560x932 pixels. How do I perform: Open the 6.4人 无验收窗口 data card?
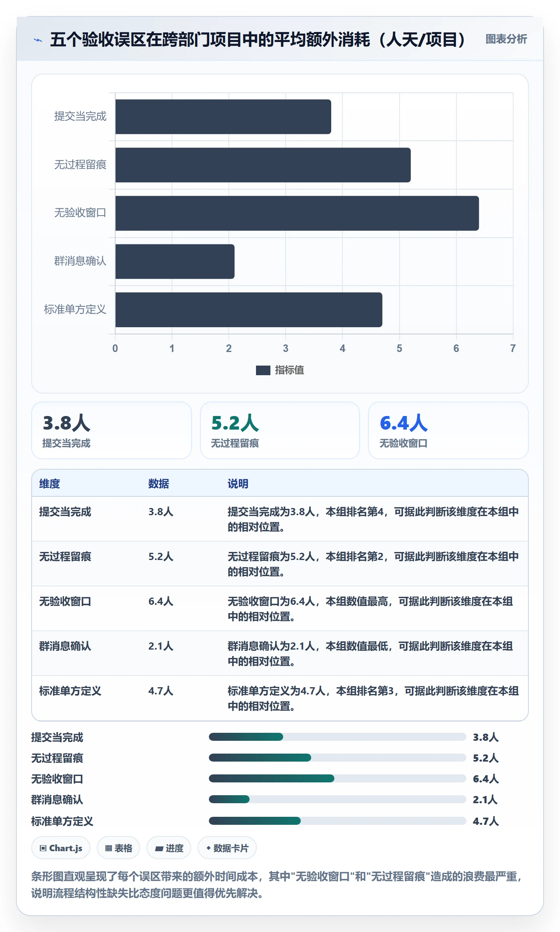point(448,430)
